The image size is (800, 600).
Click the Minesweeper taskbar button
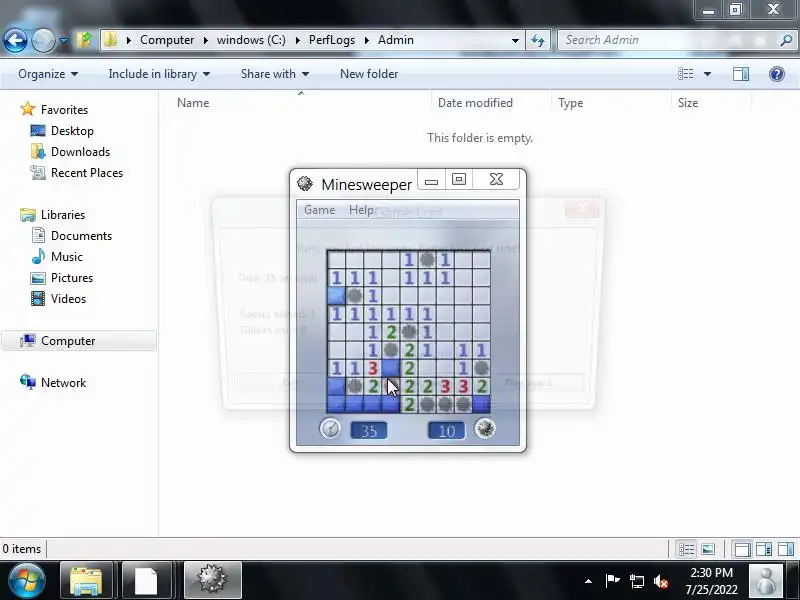212,581
